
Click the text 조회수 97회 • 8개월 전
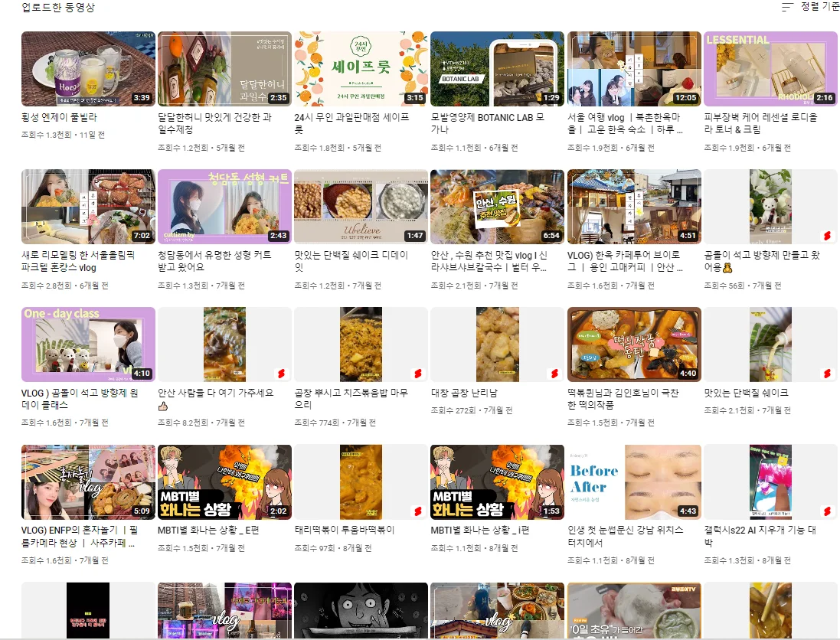[332, 548]
